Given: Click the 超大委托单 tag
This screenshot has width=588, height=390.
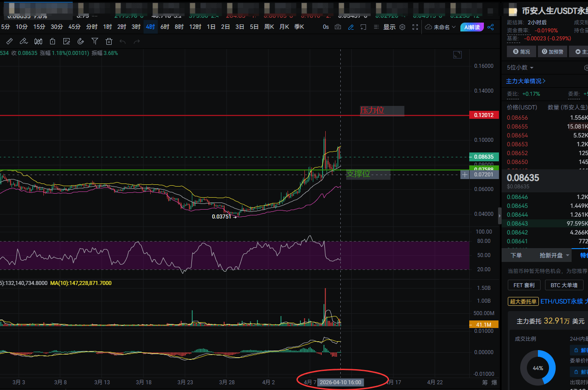Looking at the screenshot, I should (523, 301).
